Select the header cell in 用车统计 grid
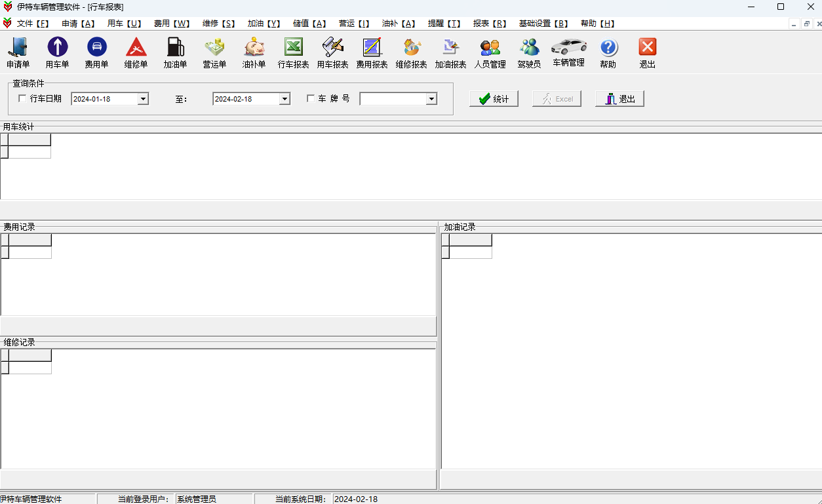 coord(29,140)
